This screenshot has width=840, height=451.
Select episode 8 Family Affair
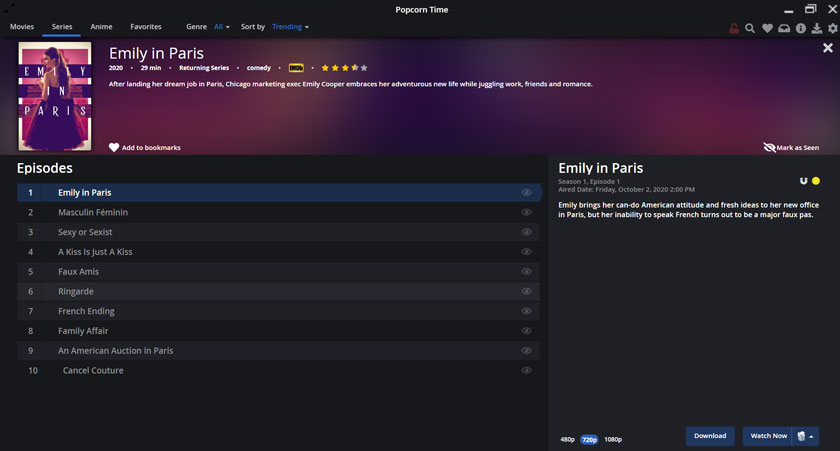pyautogui.click(x=279, y=331)
